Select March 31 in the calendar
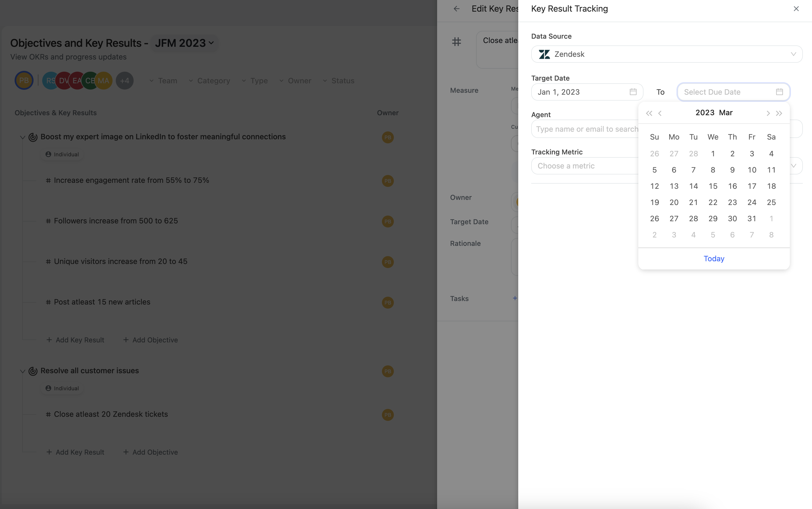Image resolution: width=812 pixels, height=509 pixels. (x=752, y=219)
